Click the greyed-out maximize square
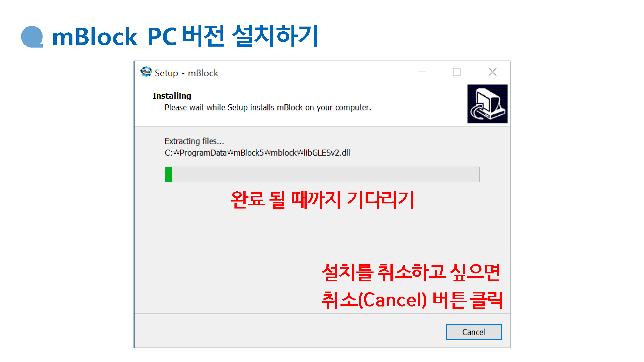 pos(457,72)
